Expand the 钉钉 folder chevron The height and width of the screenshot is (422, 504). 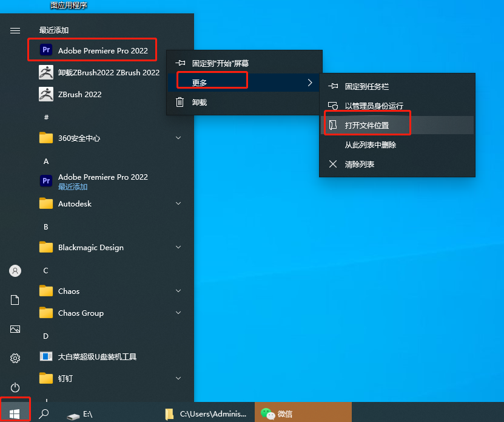coord(178,378)
